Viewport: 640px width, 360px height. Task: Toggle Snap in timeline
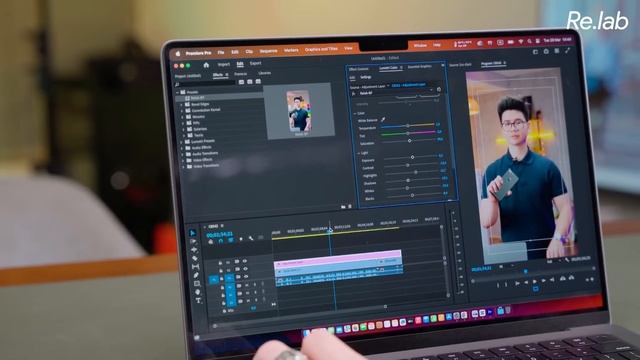coord(221,241)
